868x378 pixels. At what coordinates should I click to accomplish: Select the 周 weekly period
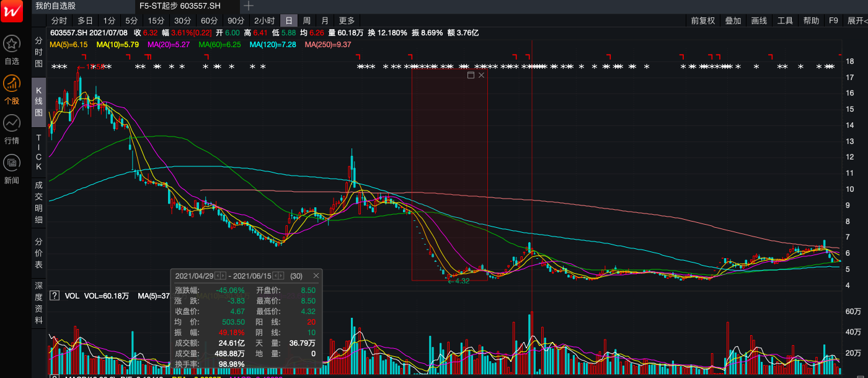point(306,20)
